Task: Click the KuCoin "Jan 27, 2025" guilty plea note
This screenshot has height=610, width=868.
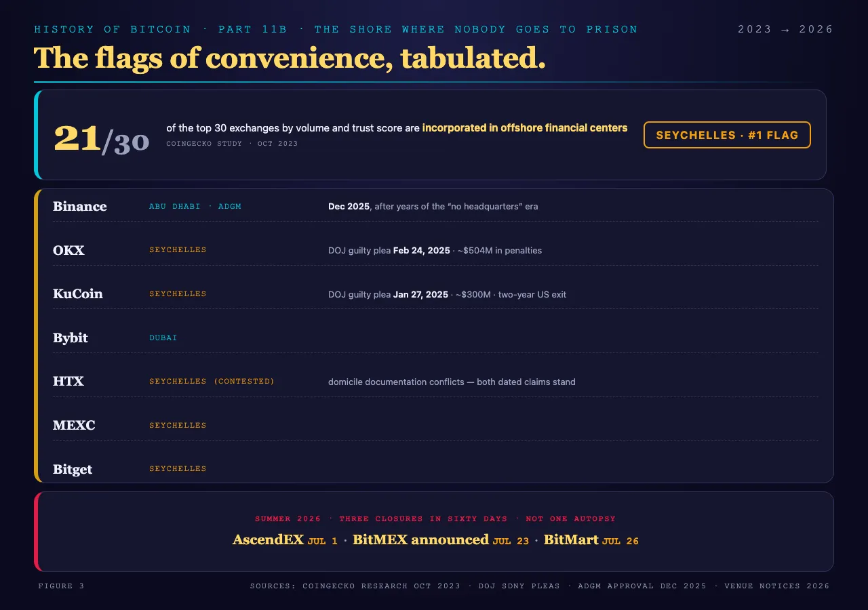Action: (x=447, y=294)
